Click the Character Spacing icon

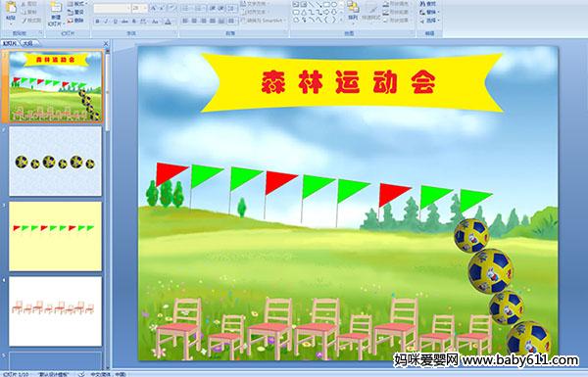click(143, 22)
